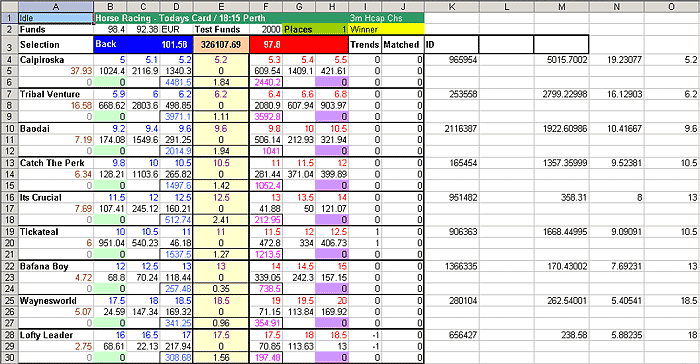700x364 pixels.
Task: Select Bafana Boy lay price 14
Action: (266, 267)
